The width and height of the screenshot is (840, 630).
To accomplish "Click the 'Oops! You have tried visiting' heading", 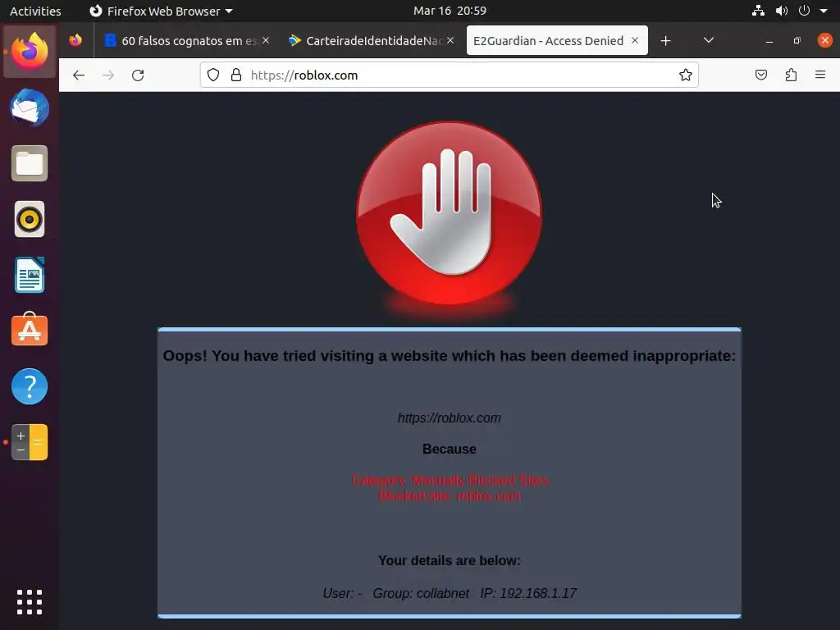I will 449,356.
